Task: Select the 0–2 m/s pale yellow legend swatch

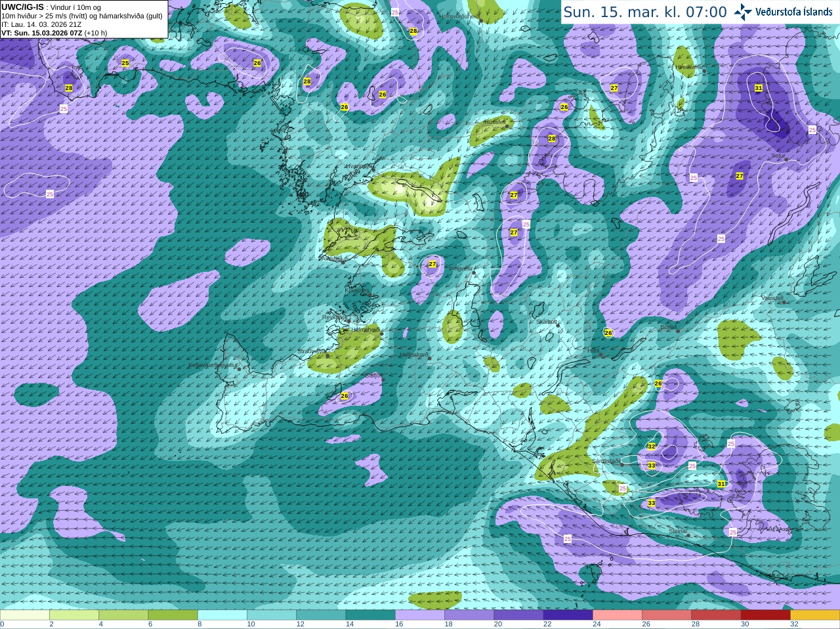Action: [x=25, y=615]
